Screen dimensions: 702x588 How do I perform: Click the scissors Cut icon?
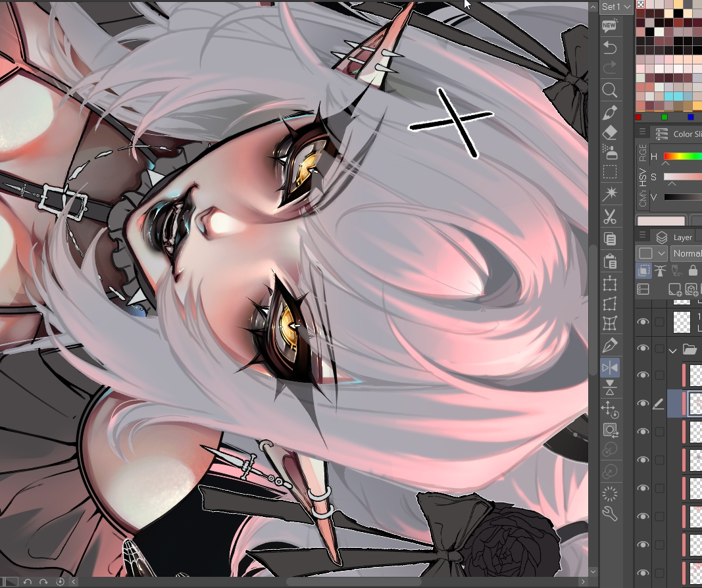pos(610,216)
